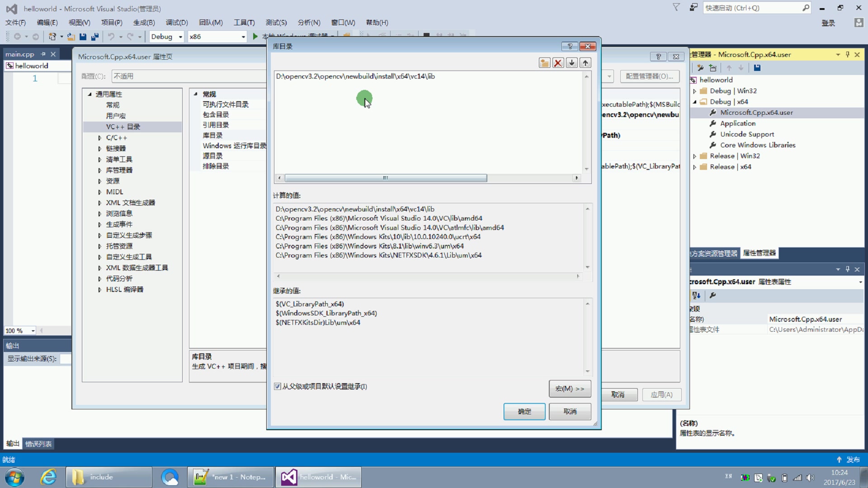Image resolution: width=868 pixels, height=488 pixels.
Task: Adjust the 100% zoom level control
Action: coord(19,330)
